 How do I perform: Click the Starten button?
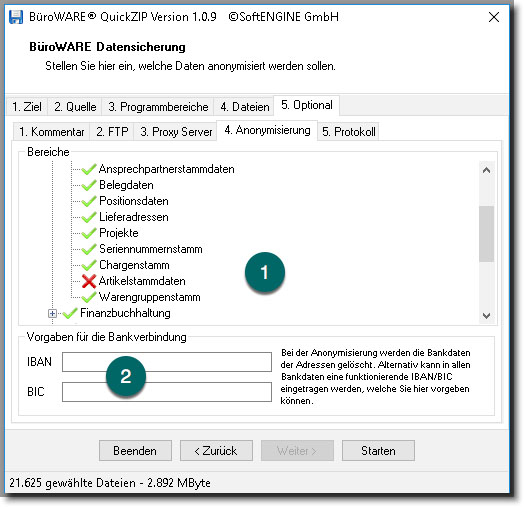(378, 451)
